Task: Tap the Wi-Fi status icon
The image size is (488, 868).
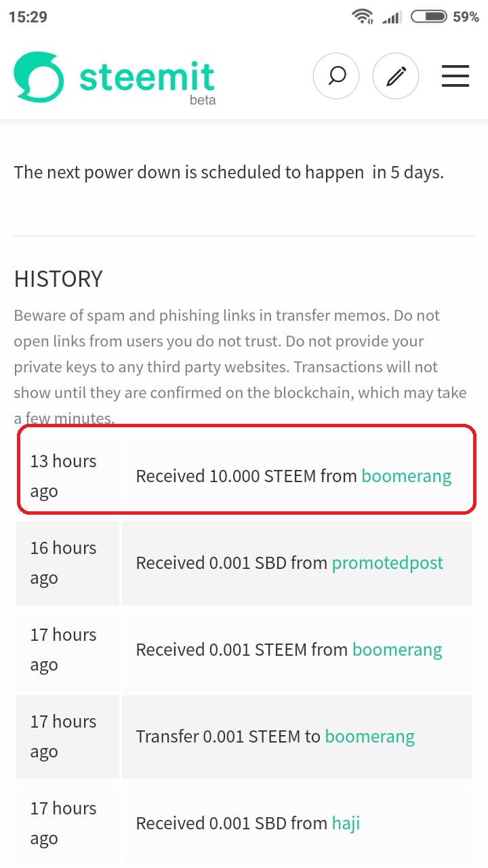Action: point(363,16)
